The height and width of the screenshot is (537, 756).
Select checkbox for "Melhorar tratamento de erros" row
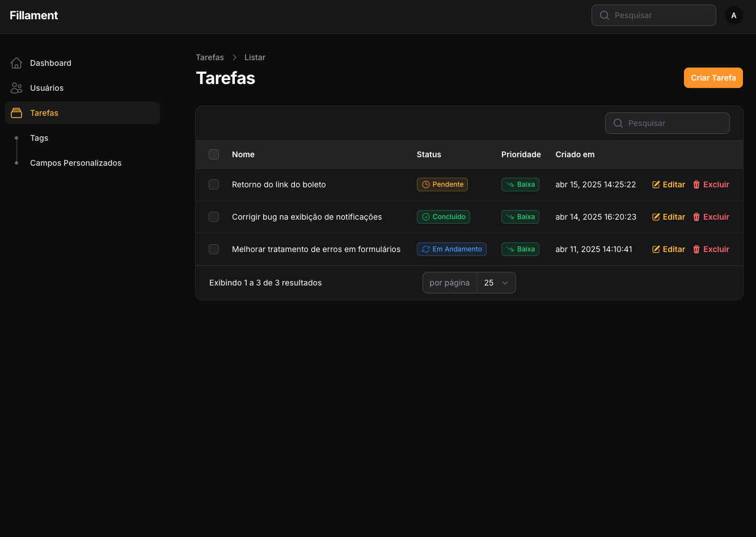point(214,249)
